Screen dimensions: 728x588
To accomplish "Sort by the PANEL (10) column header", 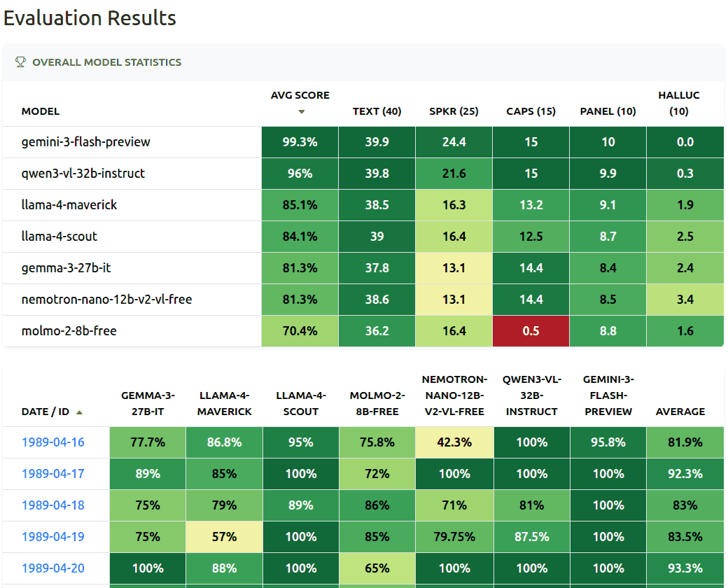I will (x=608, y=111).
